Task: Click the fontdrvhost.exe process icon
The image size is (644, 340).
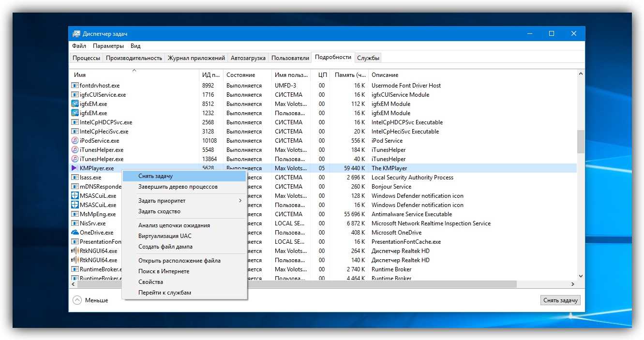Action: pos(75,86)
